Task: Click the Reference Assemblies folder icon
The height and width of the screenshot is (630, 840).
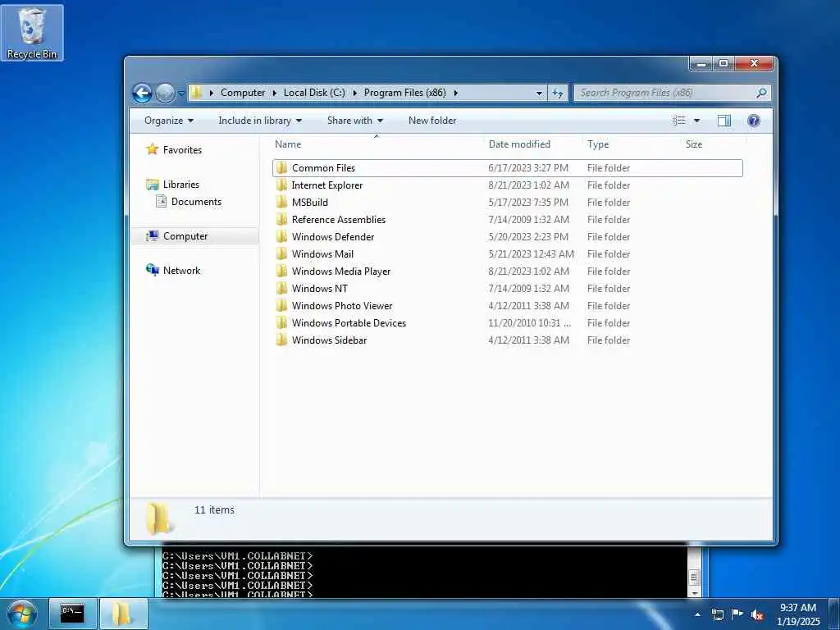Action: 282,219
